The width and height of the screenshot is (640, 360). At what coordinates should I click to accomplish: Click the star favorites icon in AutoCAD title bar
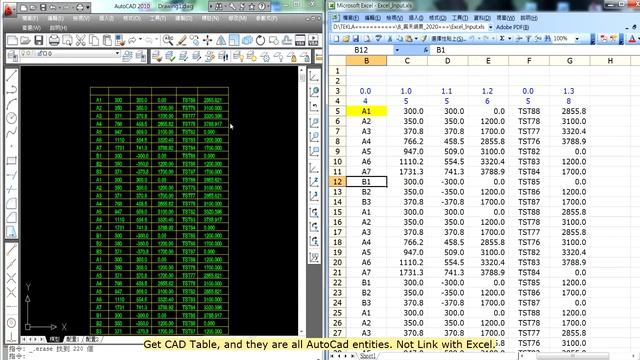251,7
